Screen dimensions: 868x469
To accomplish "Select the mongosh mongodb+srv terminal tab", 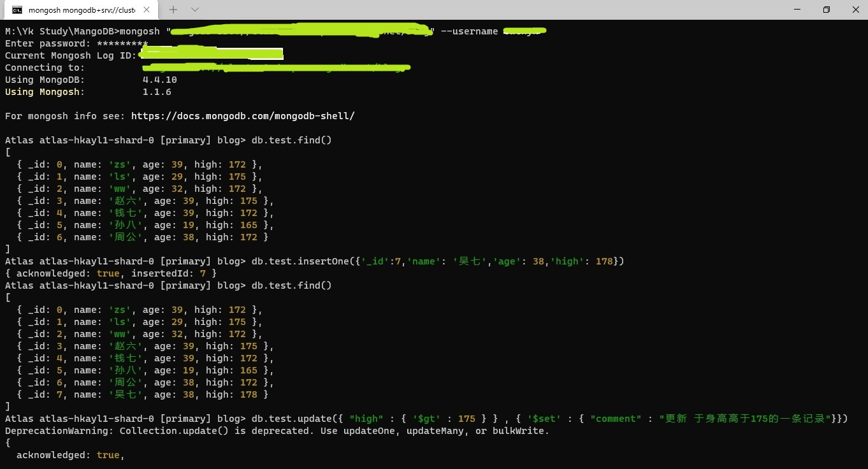I will pyautogui.click(x=82, y=10).
